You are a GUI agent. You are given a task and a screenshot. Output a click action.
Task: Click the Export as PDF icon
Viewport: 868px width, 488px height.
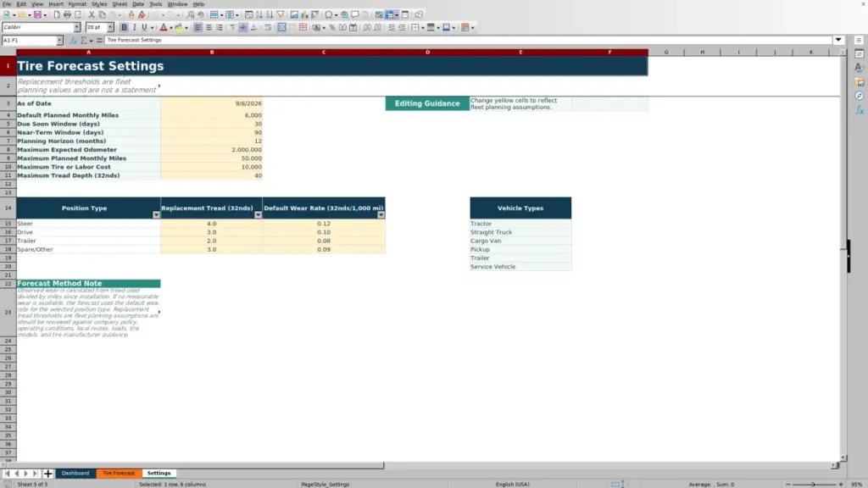coord(57,14)
